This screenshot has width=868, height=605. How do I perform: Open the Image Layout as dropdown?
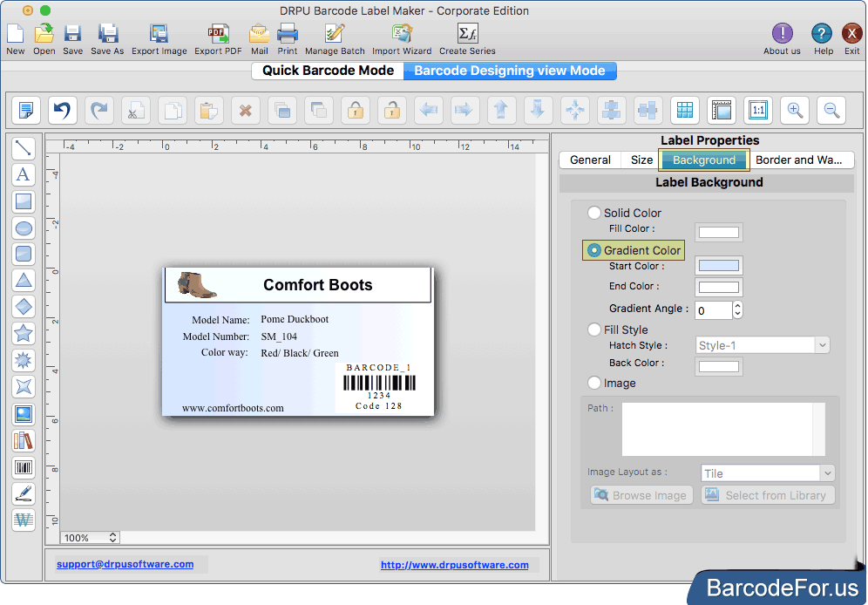[x=767, y=473]
